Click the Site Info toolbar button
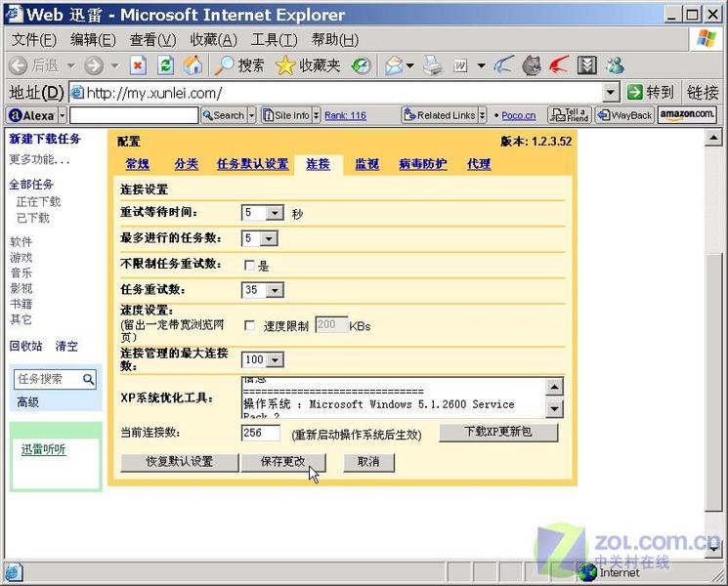This screenshot has width=728, height=586. [x=286, y=115]
